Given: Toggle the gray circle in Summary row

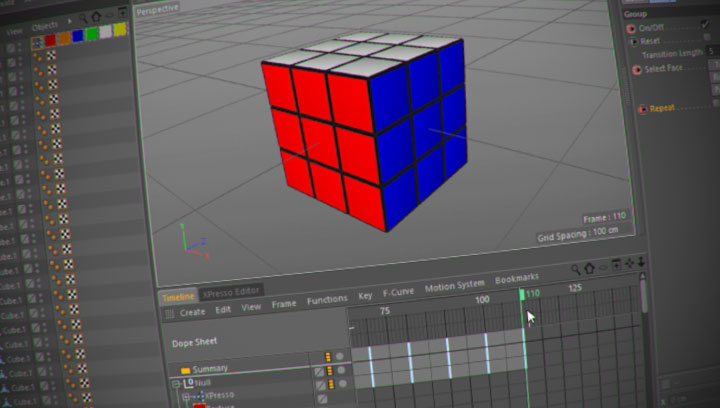Looking at the screenshot, I should pyautogui.click(x=341, y=369).
